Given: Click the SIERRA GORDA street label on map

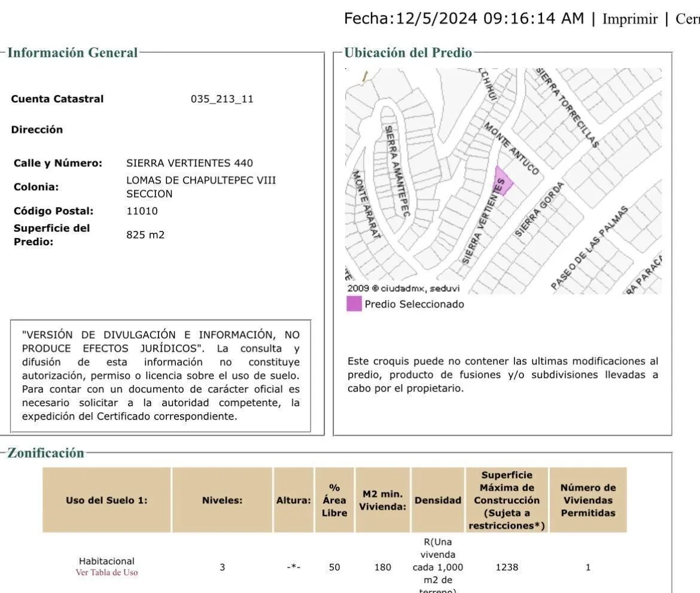Looking at the screenshot, I should pyautogui.click(x=539, y=209).
